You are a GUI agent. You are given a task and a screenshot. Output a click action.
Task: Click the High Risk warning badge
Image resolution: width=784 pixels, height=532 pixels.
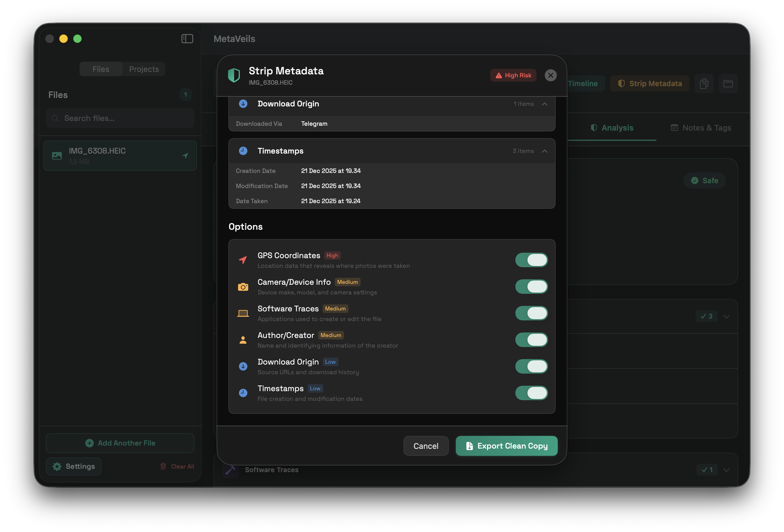click(x=513, y=76)
